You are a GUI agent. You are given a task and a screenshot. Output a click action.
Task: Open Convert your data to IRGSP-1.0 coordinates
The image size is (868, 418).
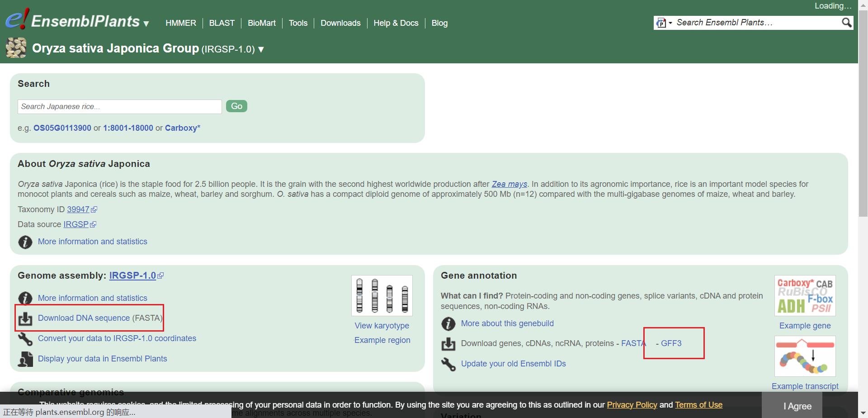tap(117, 338)
